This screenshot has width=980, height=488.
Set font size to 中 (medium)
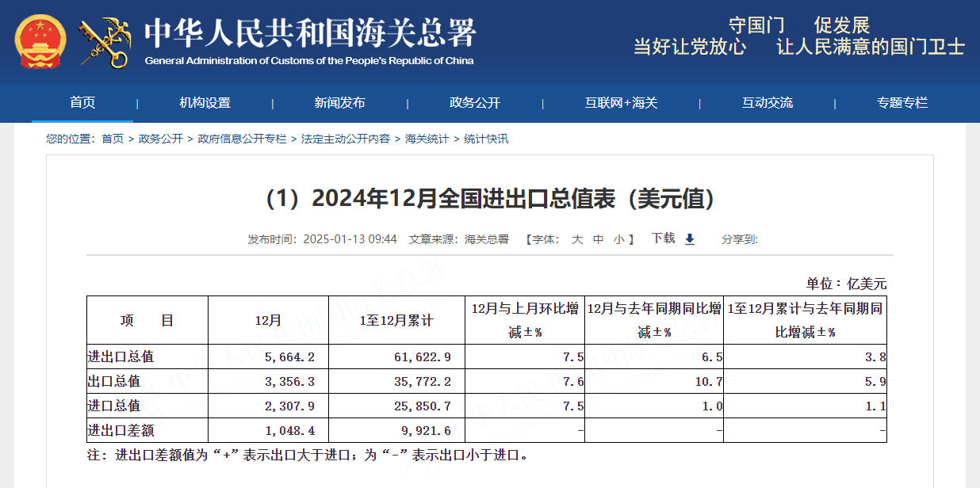599,239
